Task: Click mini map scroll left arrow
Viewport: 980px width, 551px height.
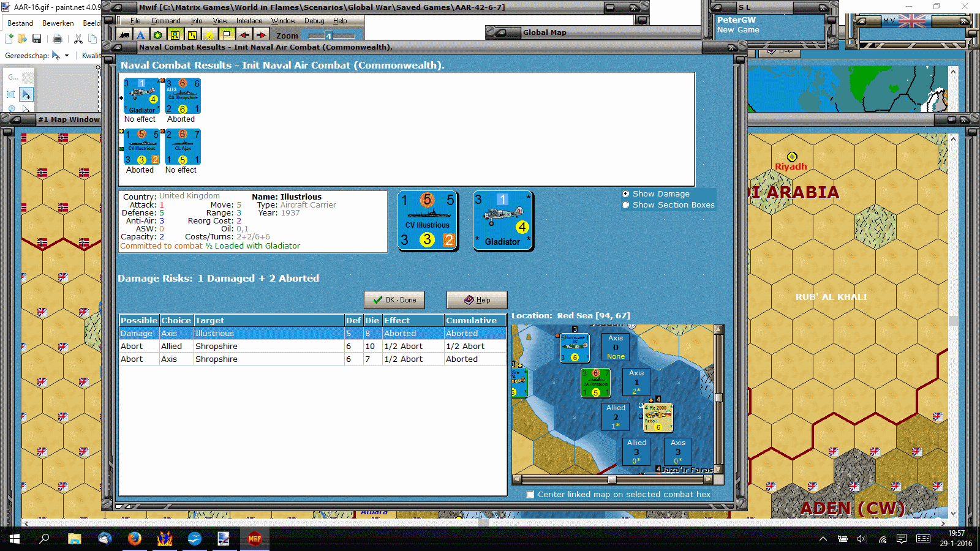Action: pyautogui.click(x=517, y=479)
